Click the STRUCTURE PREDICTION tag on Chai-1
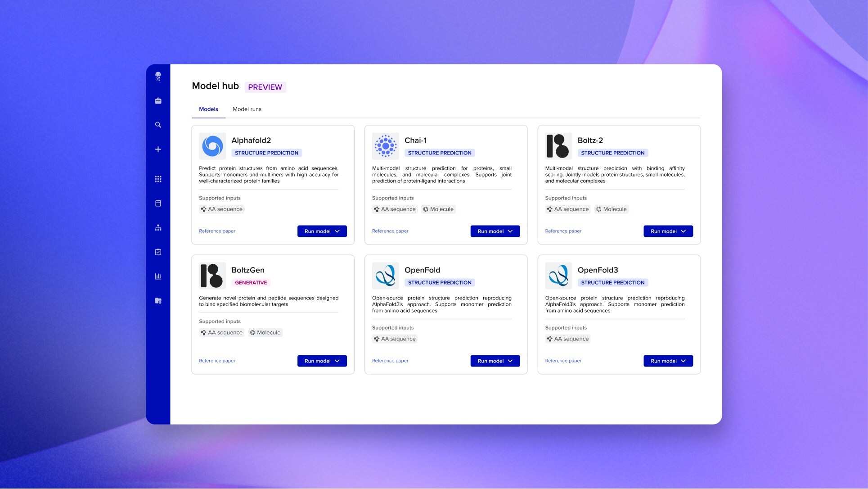868x489 pixels. [x=440, y=153]
